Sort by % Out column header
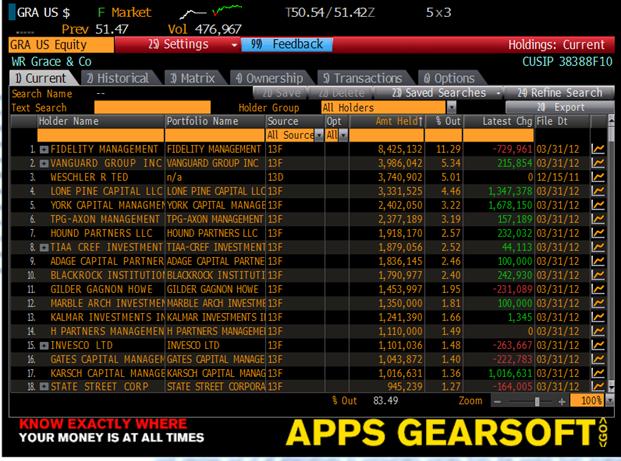 [448, 121]
